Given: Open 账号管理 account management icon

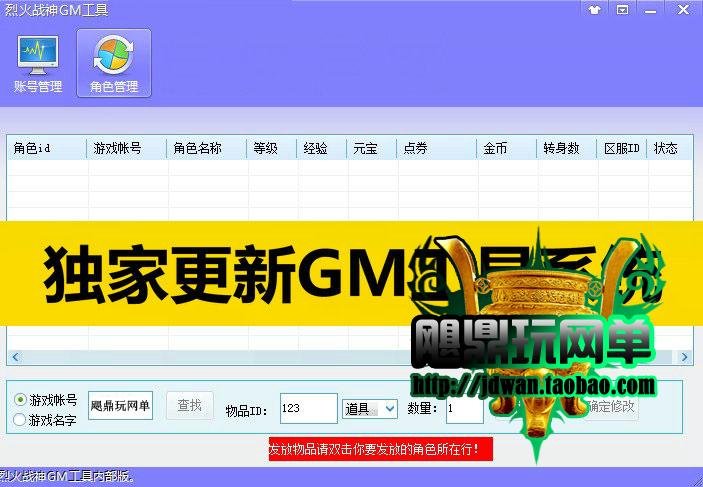Looking at the screenshot, I should click(37, 64).
